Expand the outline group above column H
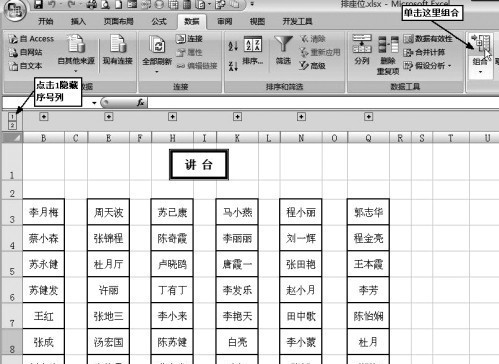 (172, 117)
